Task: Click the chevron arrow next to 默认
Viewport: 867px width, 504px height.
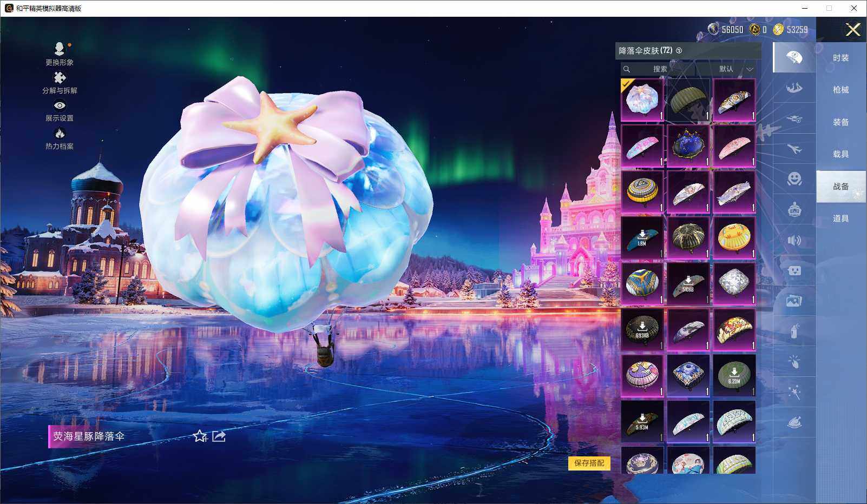Action: tap(750, 69)
